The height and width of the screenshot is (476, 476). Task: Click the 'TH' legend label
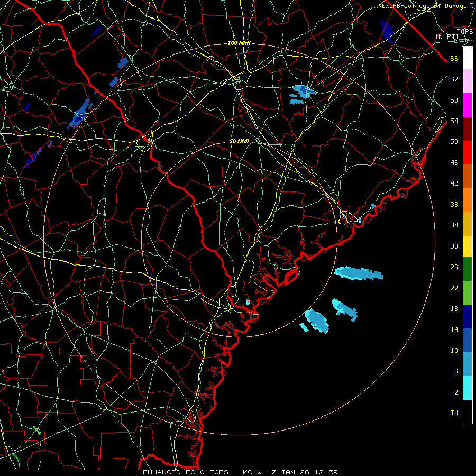[x=454, y=413]
